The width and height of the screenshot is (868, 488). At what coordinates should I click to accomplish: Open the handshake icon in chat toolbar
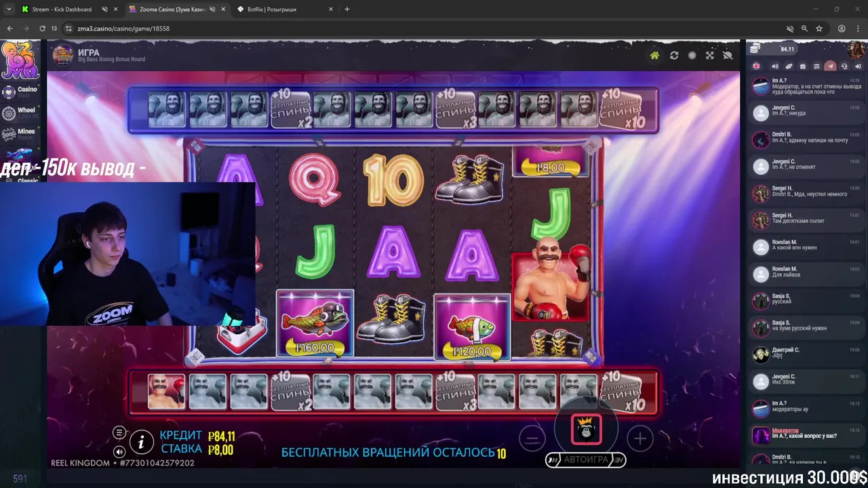point(789,66)
